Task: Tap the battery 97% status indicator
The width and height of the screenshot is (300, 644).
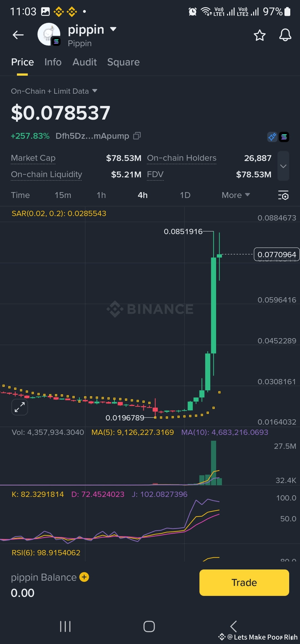Action: tap(277, 11)
